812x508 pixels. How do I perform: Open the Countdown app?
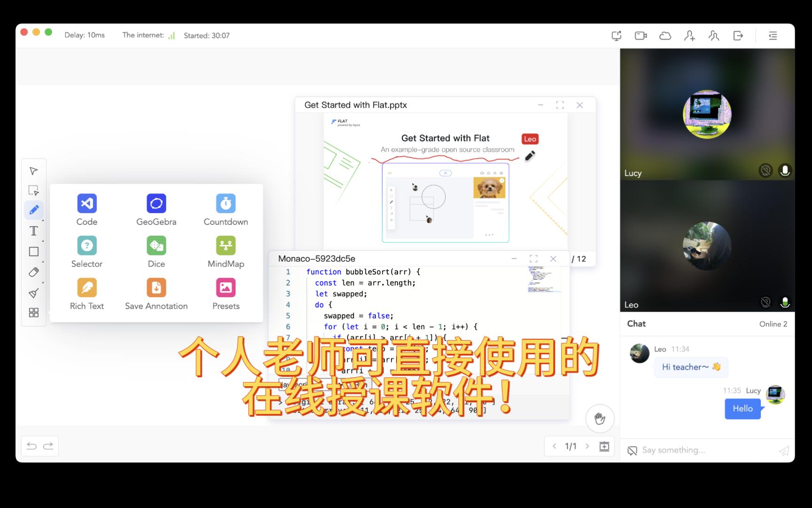point(226,209)
